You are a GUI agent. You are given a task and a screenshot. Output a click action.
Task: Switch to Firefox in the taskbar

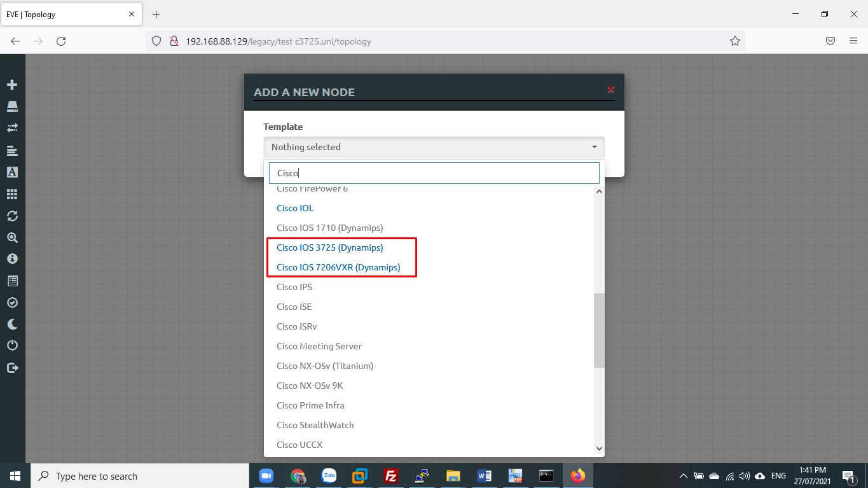tap(577, 476)
